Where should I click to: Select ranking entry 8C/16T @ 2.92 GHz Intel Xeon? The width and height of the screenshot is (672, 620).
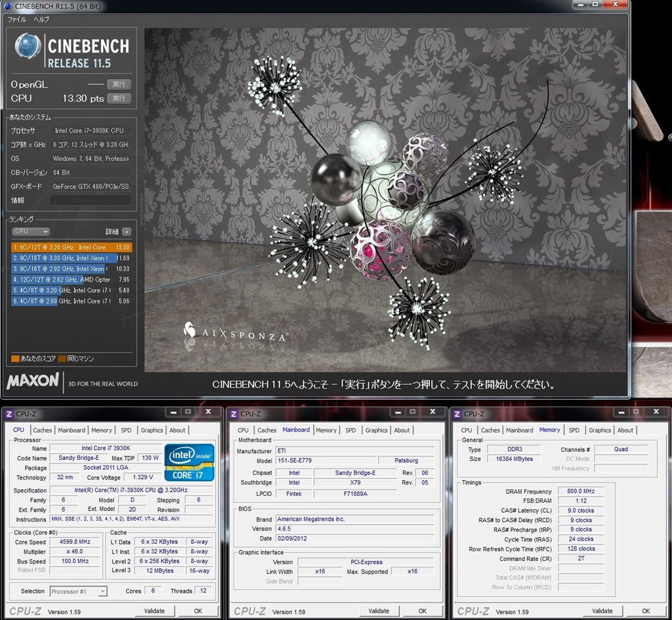pos(72,269)
